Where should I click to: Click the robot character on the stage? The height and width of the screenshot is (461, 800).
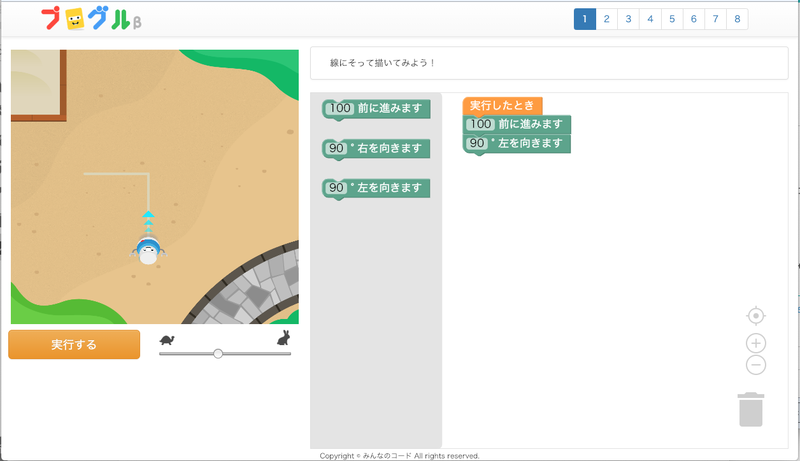coord(148,250)
